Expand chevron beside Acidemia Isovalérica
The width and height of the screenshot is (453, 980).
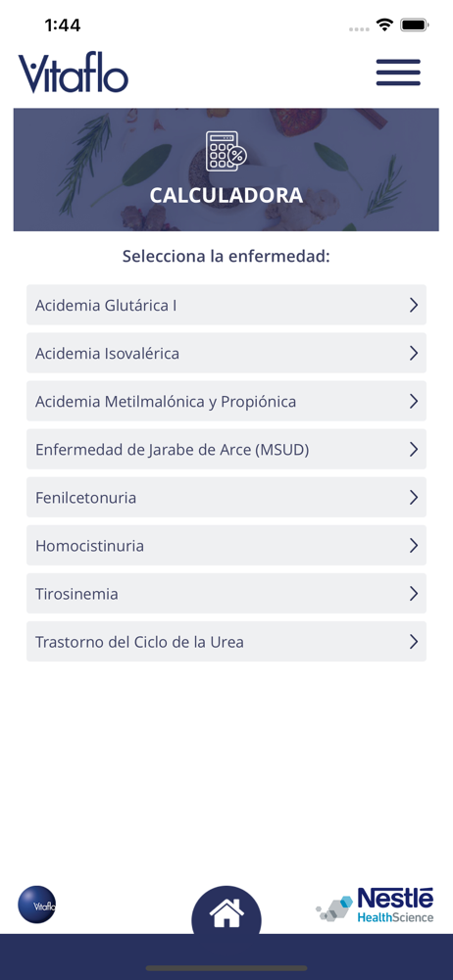413,353
